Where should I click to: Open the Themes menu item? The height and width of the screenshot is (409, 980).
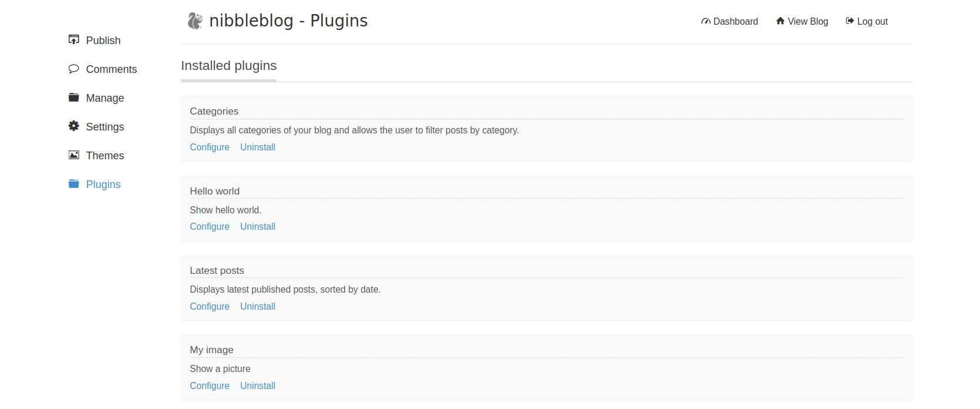105,156
